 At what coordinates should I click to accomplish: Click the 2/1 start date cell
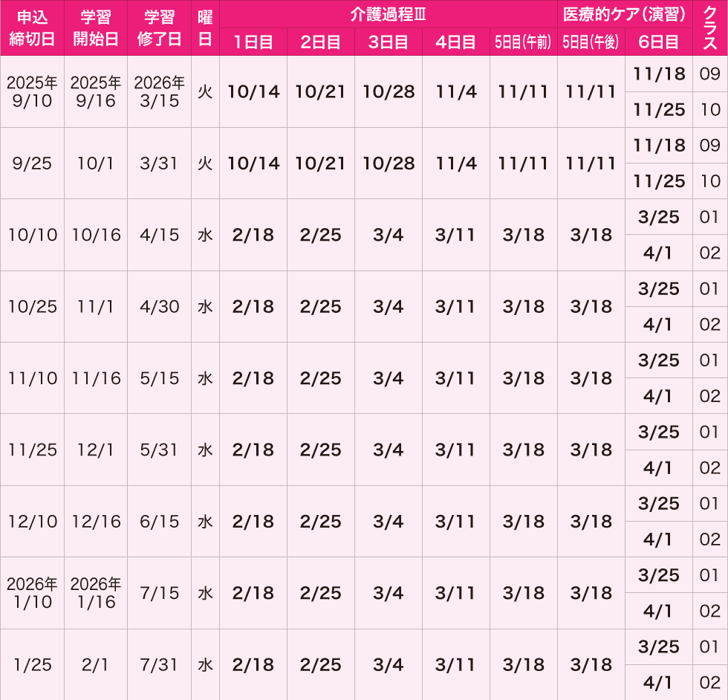pos(96,664)
